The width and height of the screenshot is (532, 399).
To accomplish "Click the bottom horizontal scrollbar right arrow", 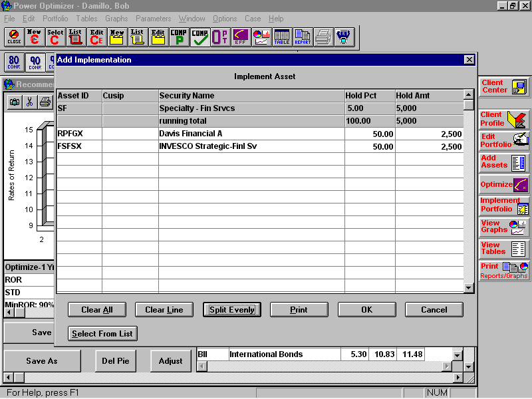I will [458, 377].
